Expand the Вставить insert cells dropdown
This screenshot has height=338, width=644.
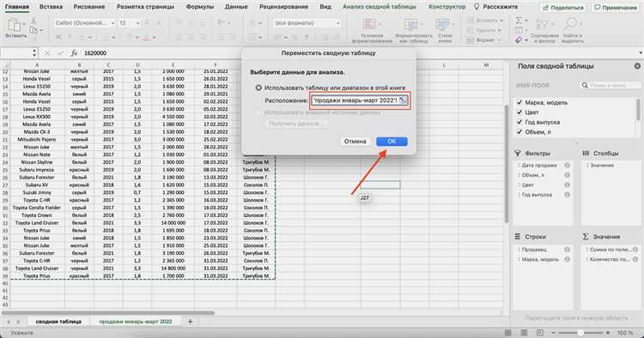click(501, 20)
